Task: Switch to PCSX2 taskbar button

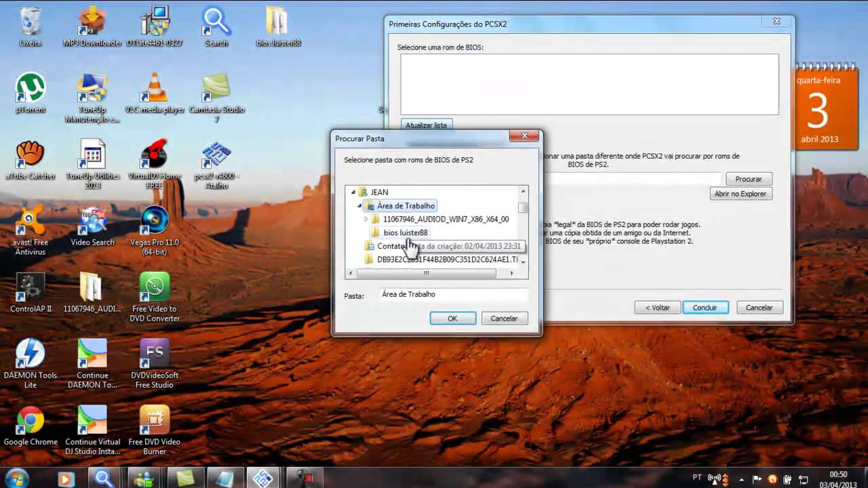Action: pyautogui.click(x=262, y=478)
